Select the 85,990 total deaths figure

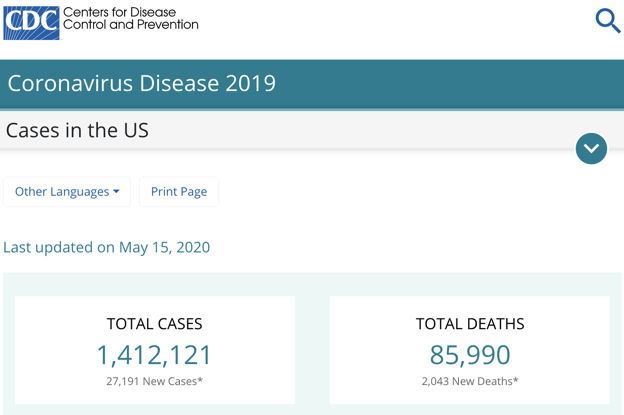[x=469, y=354]
